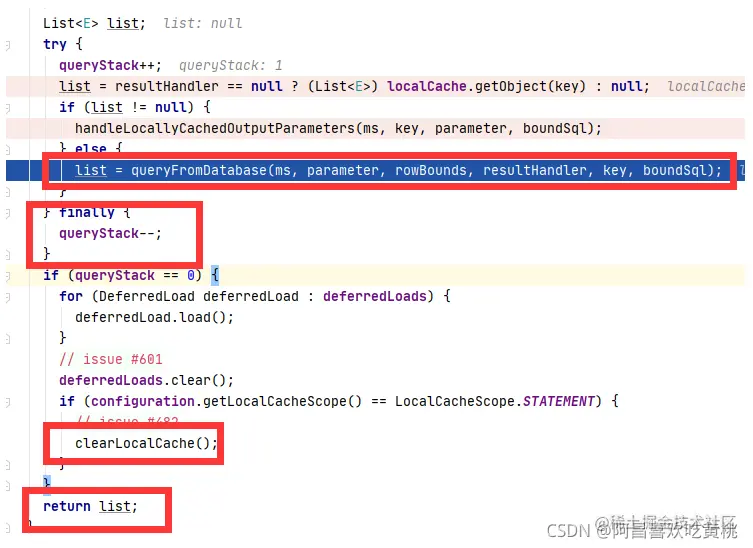Image resolution: width=753 pixels, height=548 pixels.
Task: Fold the getLocalCacheScope if-block in the gutter
Action: (8, 402)
